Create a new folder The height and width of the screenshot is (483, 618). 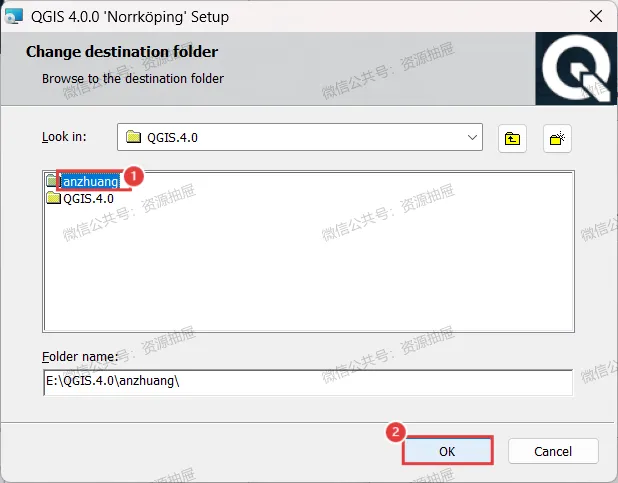(557, 138)
